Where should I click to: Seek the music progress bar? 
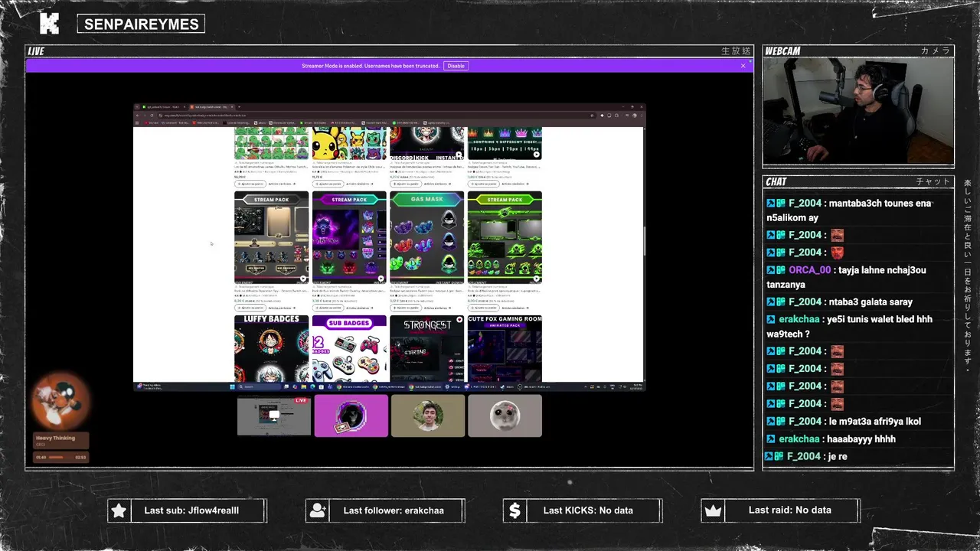point(60,457)
